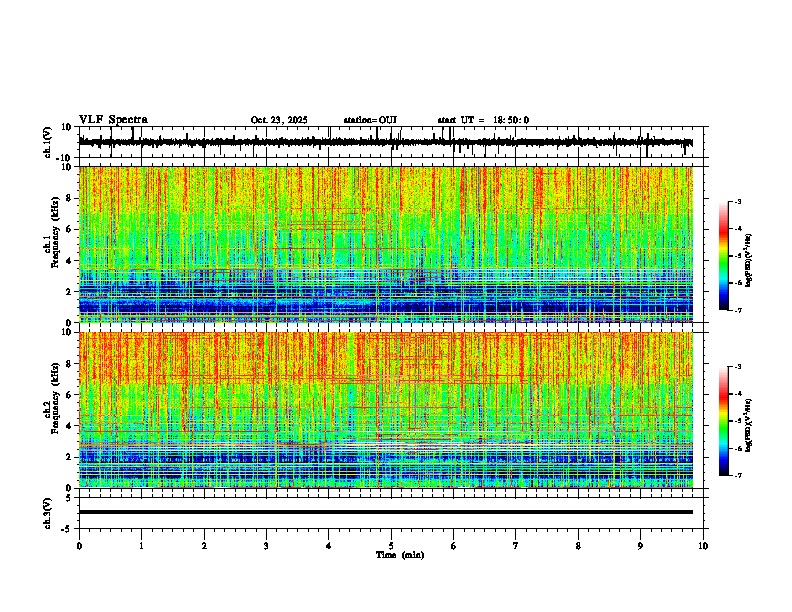Image resolution: width=792 pixels, height=612 pixels.
Task: Select the ch.2 spectrogram color scale bar
Action: [724, 421]
